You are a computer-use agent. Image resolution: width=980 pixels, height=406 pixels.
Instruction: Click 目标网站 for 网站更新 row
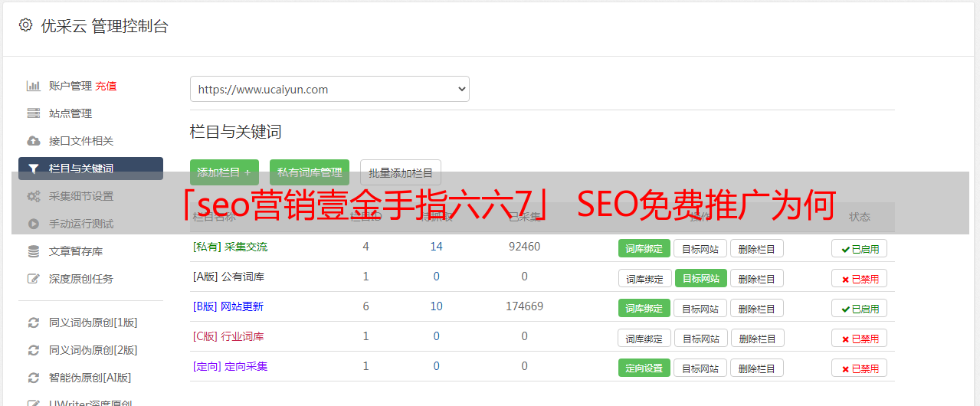click(700, 308)
